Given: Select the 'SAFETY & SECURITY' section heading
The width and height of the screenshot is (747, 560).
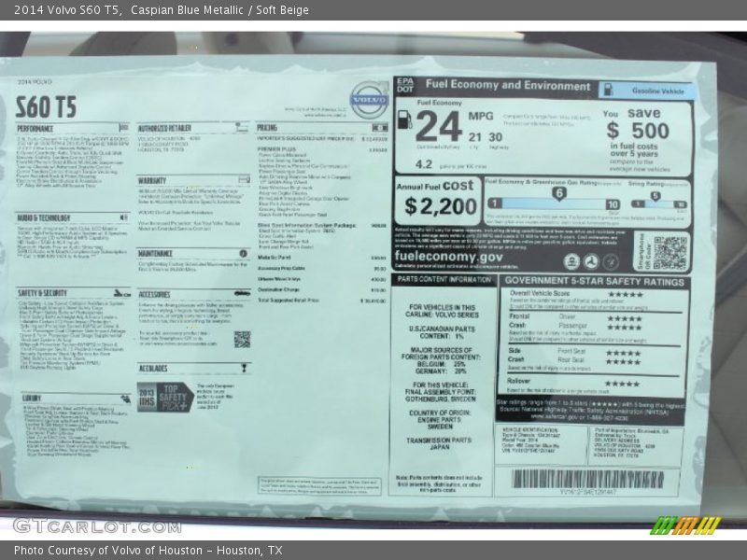Looking at the screenshot, I should pyautogui.click(x=42, y=293).
